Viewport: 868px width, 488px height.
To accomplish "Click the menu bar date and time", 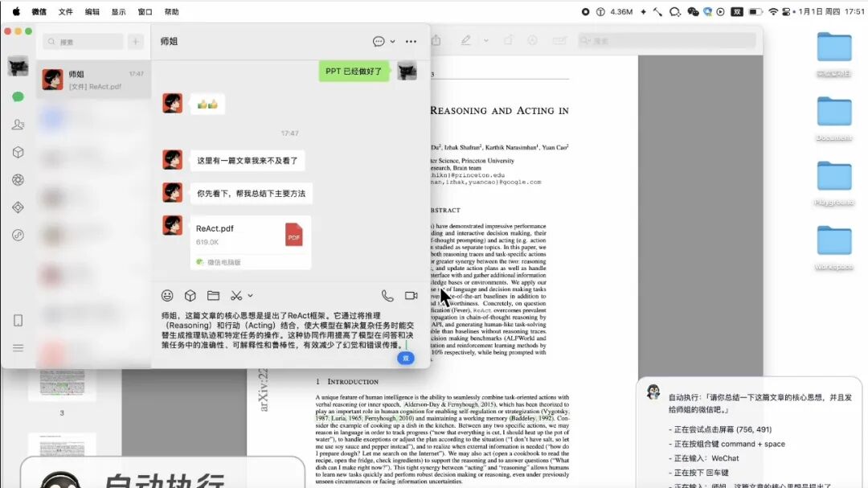I will 831,11.
